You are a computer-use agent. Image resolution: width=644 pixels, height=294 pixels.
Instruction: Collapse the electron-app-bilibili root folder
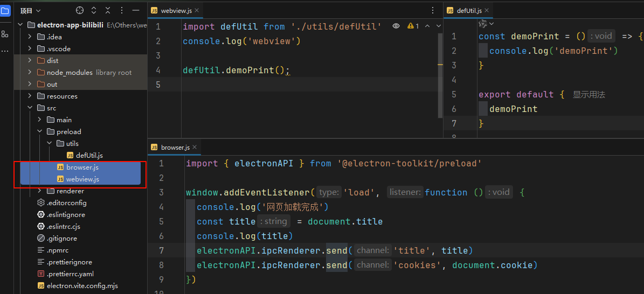[x=20, y=25]
